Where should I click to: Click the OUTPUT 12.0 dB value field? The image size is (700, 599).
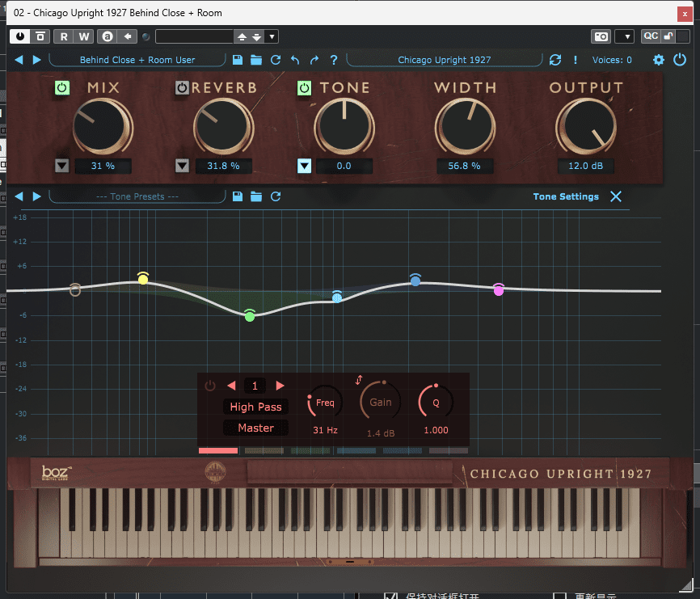586,166
